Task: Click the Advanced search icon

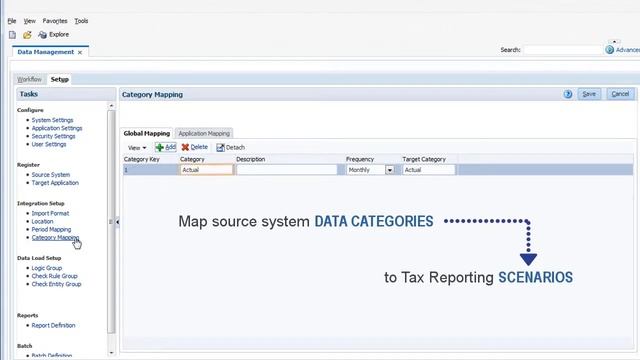Action: (609, 50)
